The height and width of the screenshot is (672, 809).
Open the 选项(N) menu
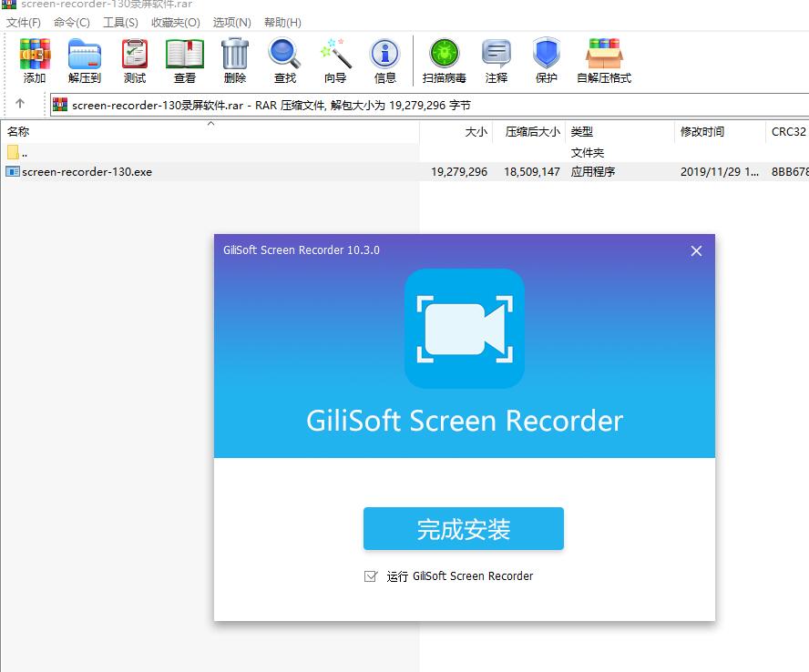click(x=231, y=22)
